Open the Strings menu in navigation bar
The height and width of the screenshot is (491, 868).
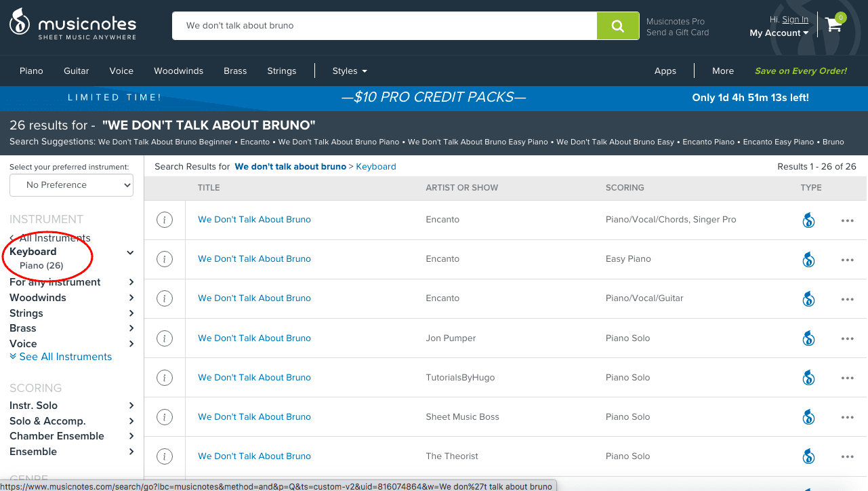(x=282, y=71)
